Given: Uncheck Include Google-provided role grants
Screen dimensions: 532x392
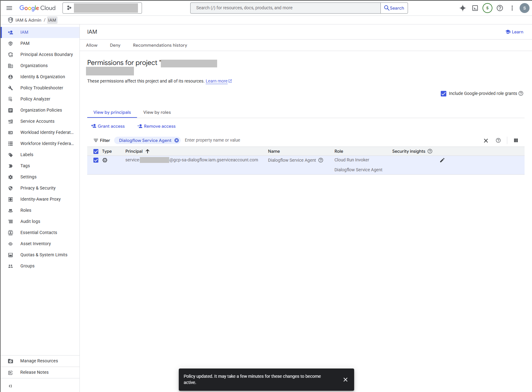Looking at the screenshot, I should 444,93.
